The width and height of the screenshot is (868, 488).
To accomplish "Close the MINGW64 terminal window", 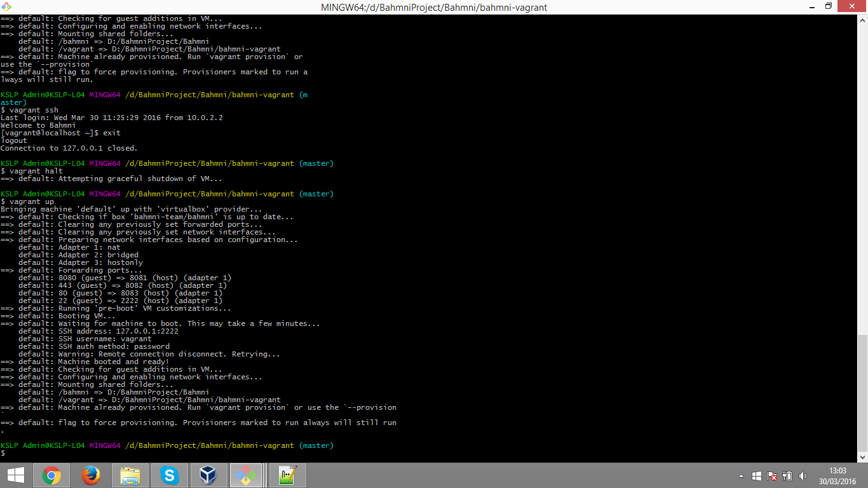I will click(x=852, y=6).
